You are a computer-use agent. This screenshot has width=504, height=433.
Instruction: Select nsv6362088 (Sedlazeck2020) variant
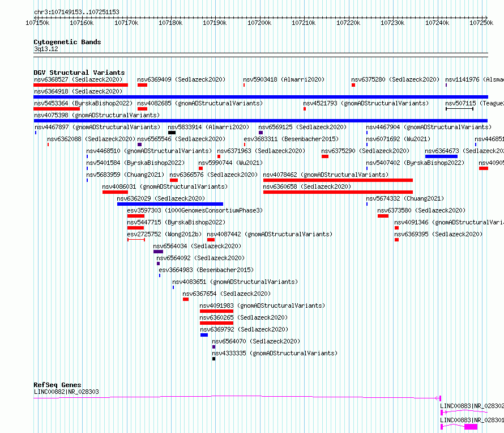[x=91, y=139]
